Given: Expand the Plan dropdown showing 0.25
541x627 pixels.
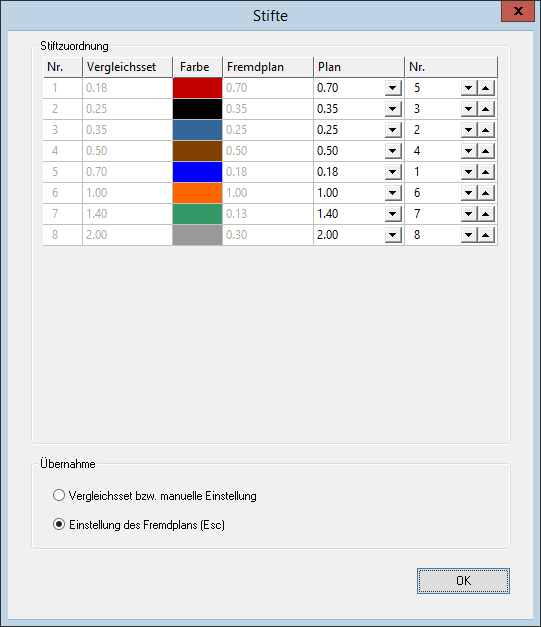Looking at the screenshot, I should click(x=393, y=130).
